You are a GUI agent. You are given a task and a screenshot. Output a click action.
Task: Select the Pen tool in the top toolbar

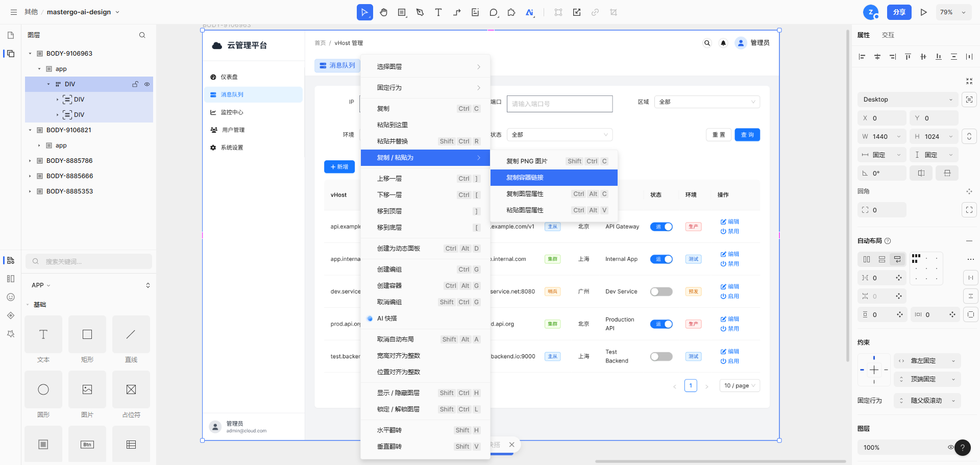(x=420, y=12)
